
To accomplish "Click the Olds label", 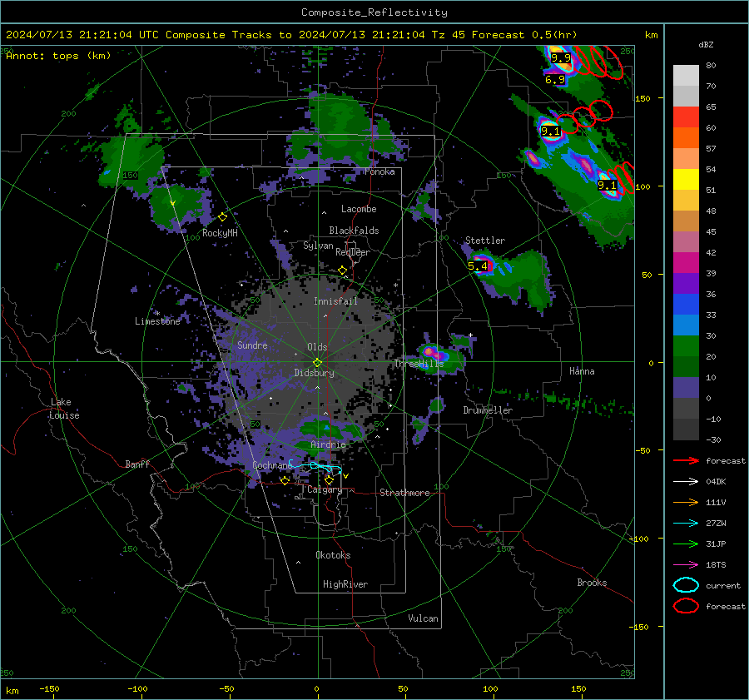I will 317,347.
